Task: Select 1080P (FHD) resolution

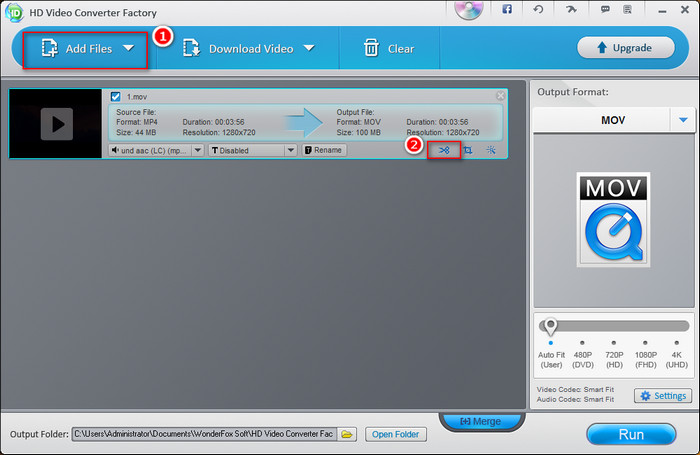Action: point(646,359)
